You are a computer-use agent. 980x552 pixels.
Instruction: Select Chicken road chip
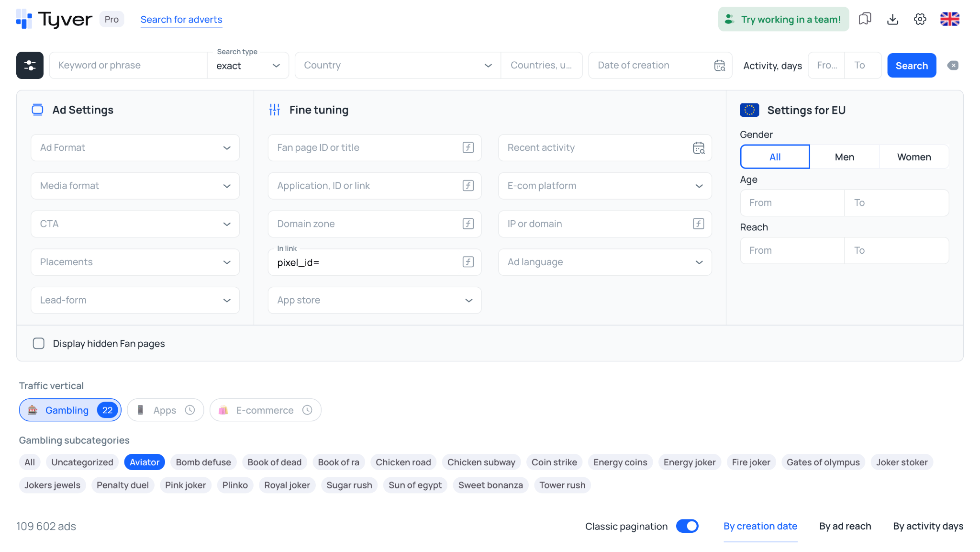[x=403, y=462]
